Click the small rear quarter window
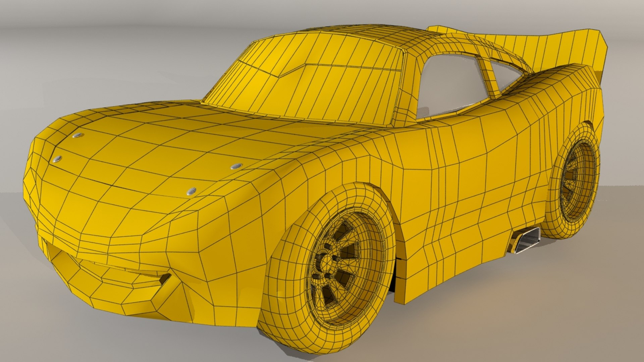Image resolution: width=644 pixels, height=362 pixels. tap(506, 75)
